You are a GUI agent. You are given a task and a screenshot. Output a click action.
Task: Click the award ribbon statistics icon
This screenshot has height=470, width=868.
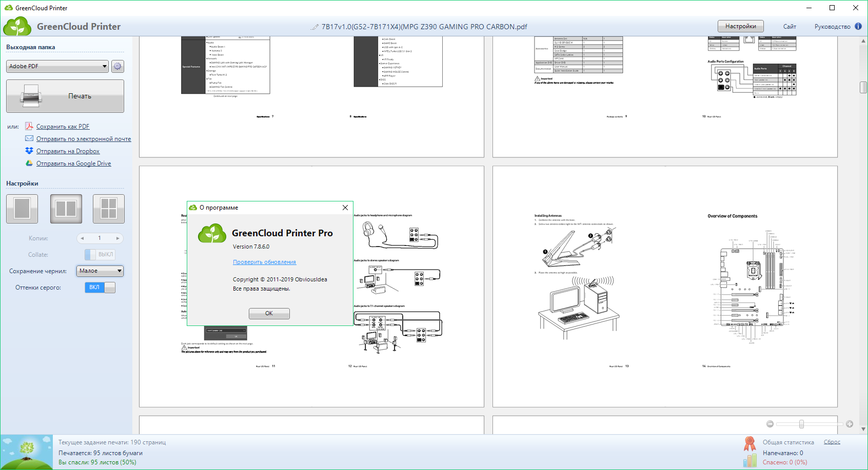pos(749,443)
